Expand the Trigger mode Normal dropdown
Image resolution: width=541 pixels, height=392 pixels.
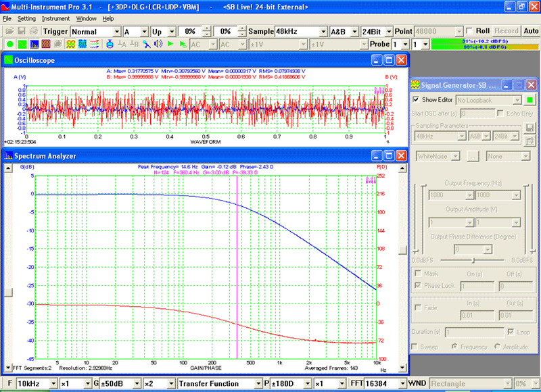coord(95,32)
